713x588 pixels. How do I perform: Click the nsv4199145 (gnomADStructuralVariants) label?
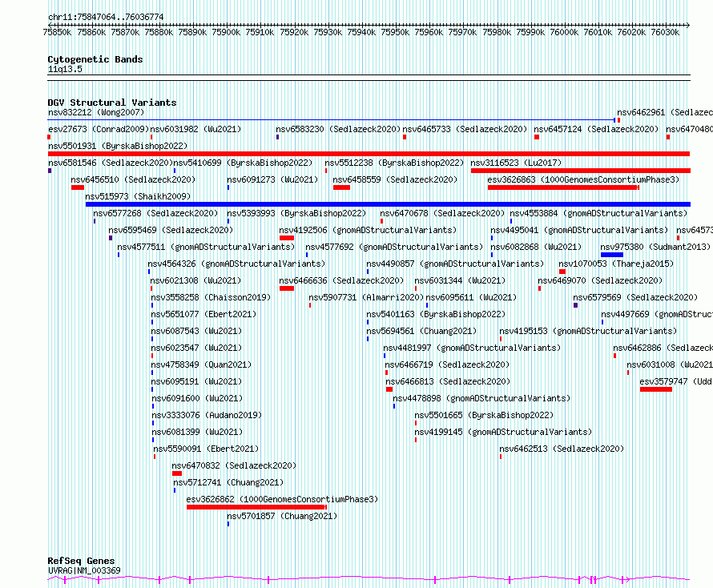click(x=503, y=432)
